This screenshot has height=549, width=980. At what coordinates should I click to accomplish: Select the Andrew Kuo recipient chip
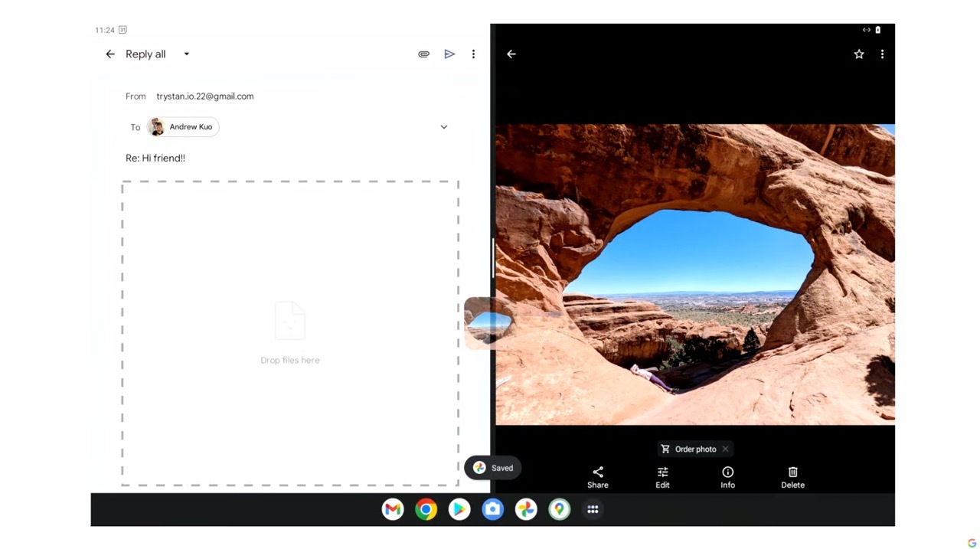[x=183, y=127]
